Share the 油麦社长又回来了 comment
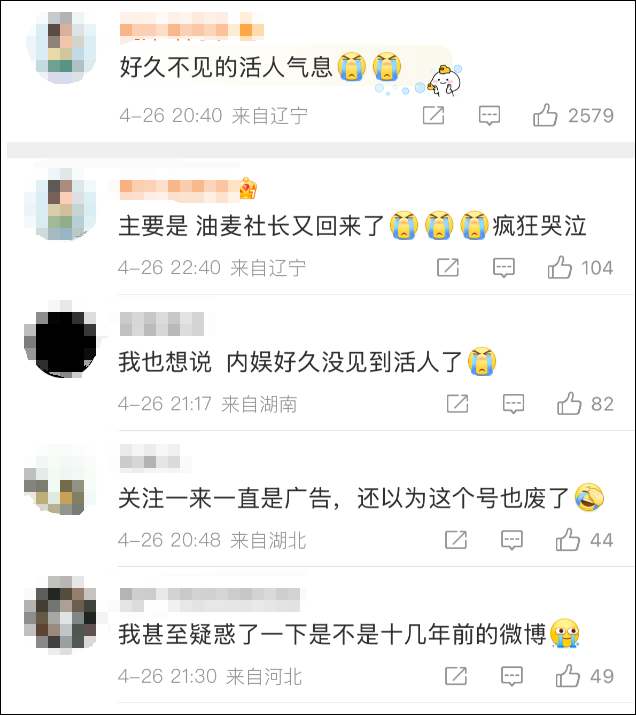The height and width of the screenshot is (715, 636). tap(448, 267)
